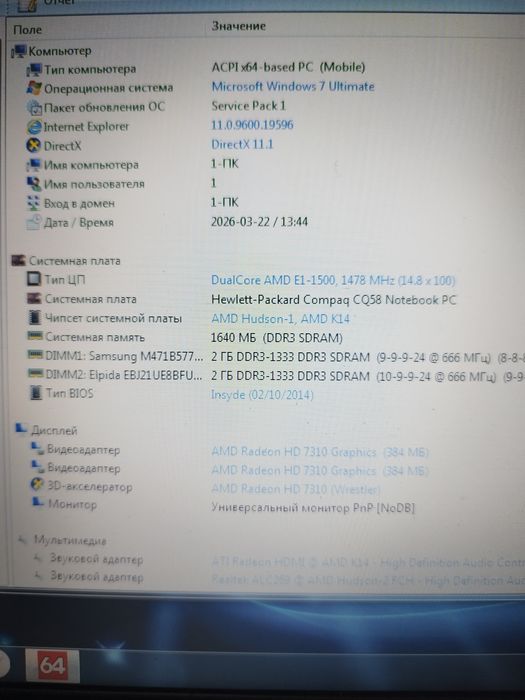525x700 pixels.
Task: Select the Компьютер group label
Action: pos(60,51)
